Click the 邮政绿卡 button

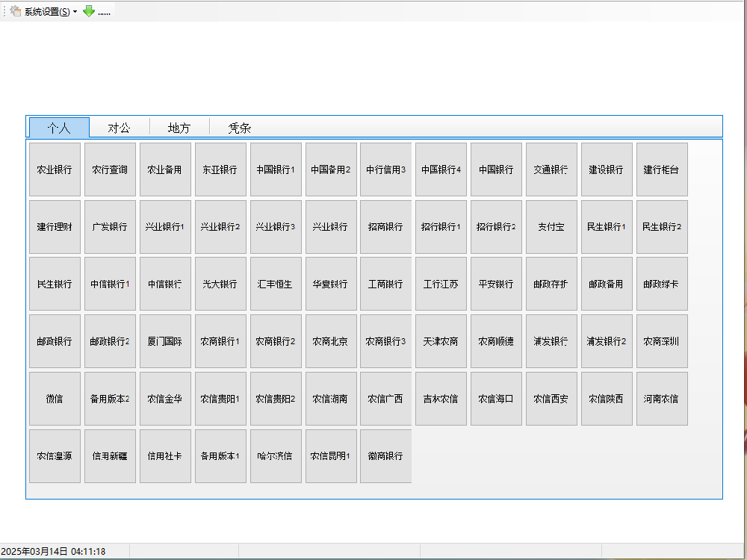click(662, 284)
